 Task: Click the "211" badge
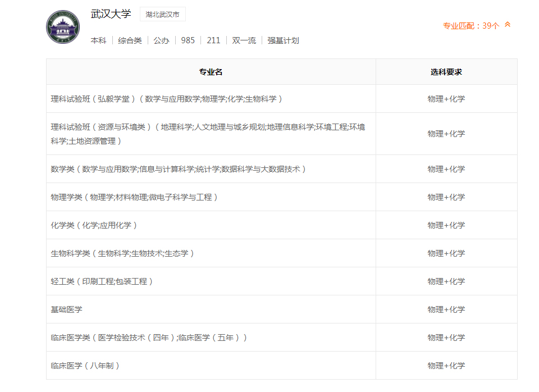tap(213, 40)
